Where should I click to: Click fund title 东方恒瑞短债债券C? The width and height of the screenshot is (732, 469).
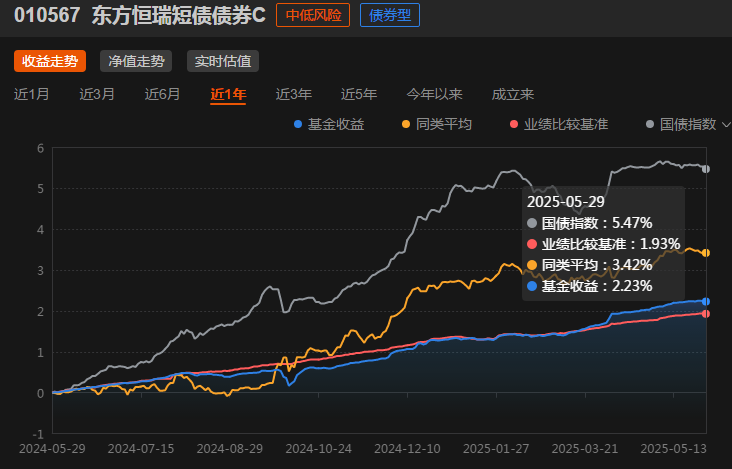coord(178,15)
